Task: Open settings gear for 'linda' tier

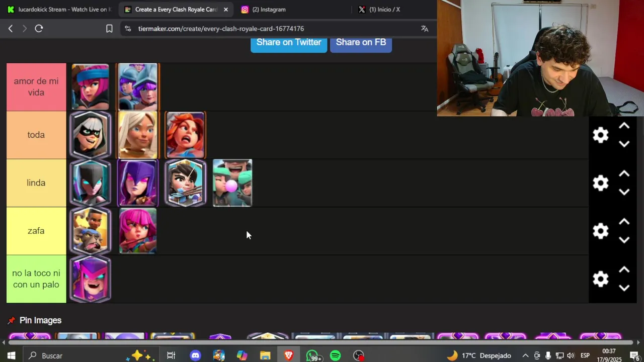Action: [x=601, y=183]
